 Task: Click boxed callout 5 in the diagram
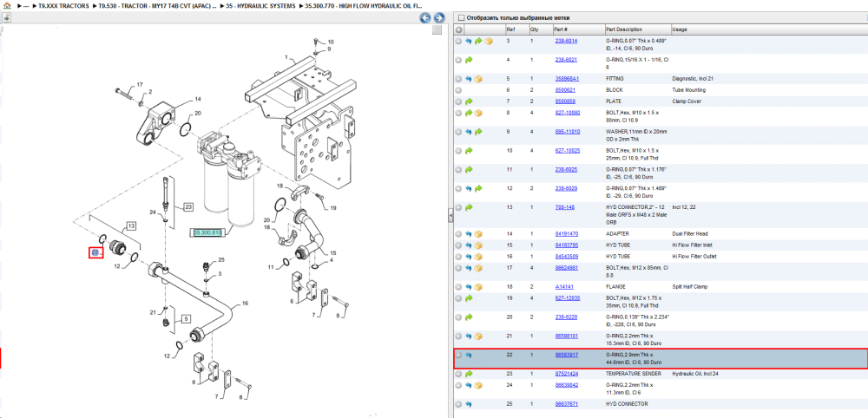[x=186, y=319]
